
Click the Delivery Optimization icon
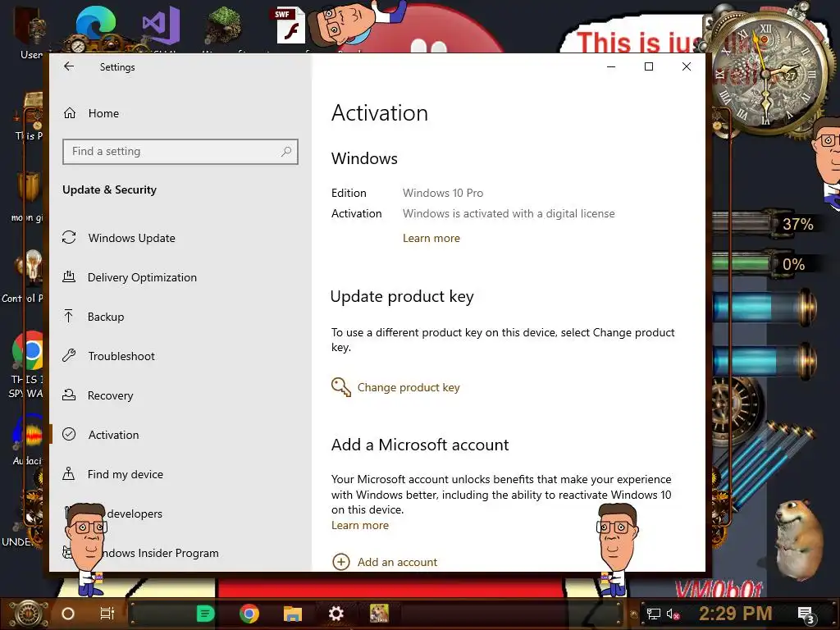click(69, 277)
